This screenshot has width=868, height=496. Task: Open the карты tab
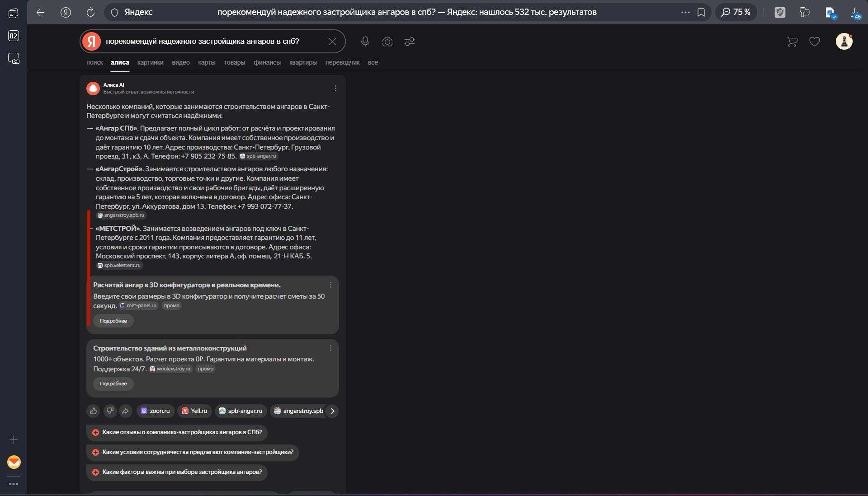207,62
